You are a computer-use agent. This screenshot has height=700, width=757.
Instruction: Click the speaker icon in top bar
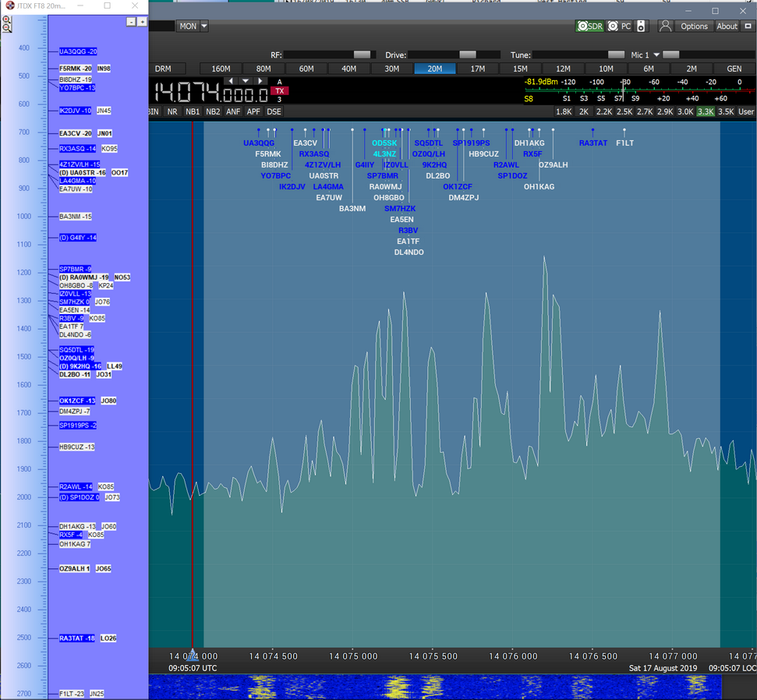click(x=641, y=26)
